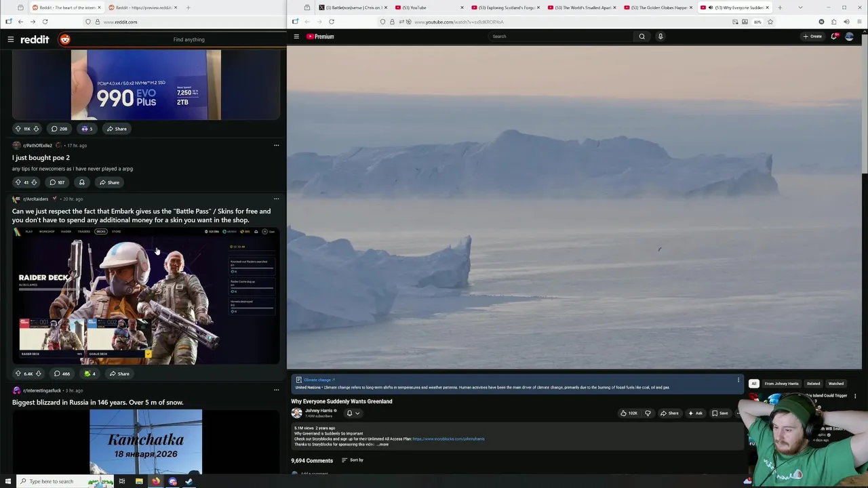Share the Greenland video
This screenshot has width=868, height=488.
pos(670,413)
